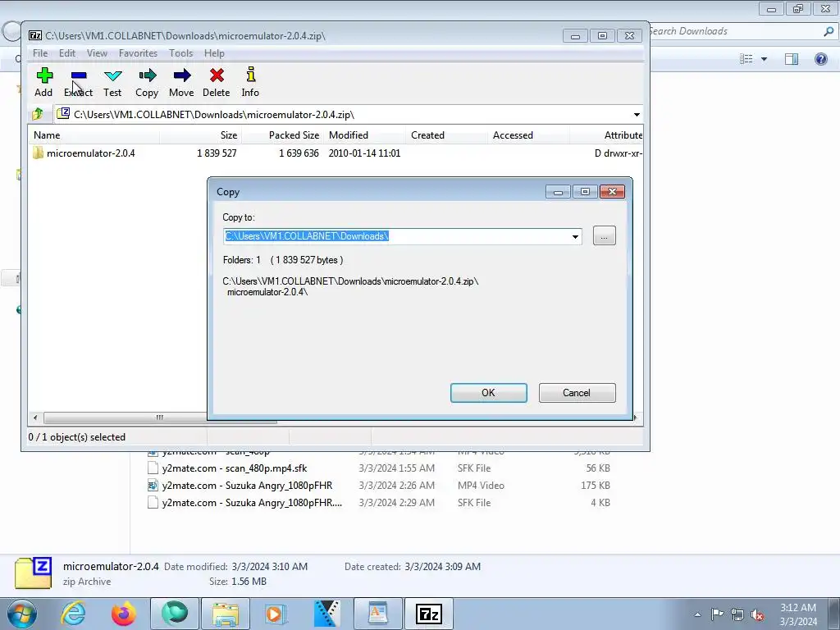
Task: Expand the Copy to path dropdown
Action: tap(575, 236)
